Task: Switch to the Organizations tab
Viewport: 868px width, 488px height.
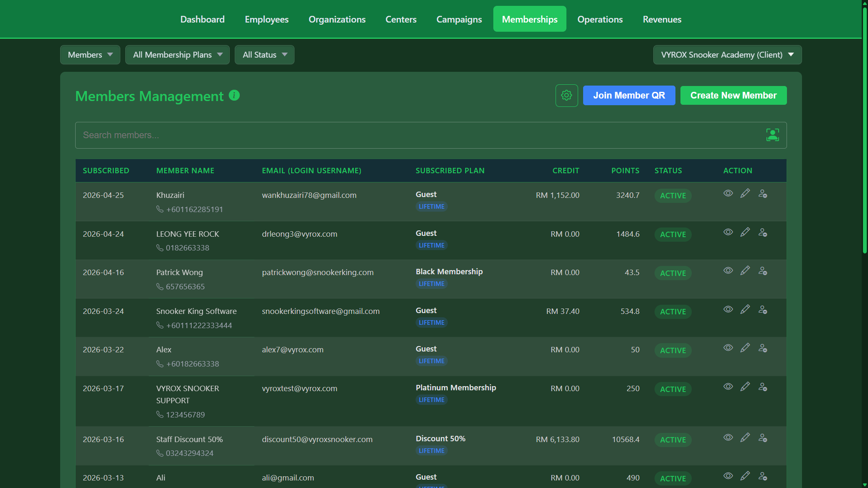Action: pos(337,19)
